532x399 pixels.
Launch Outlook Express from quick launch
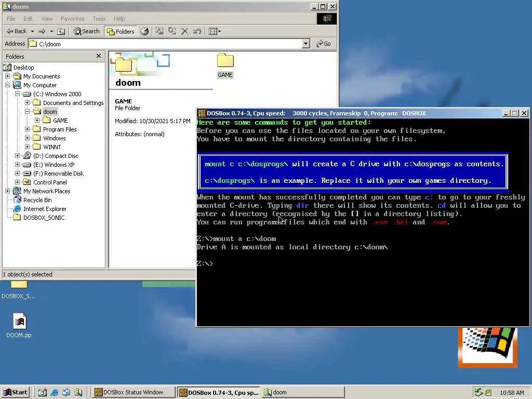pos(66,392)
